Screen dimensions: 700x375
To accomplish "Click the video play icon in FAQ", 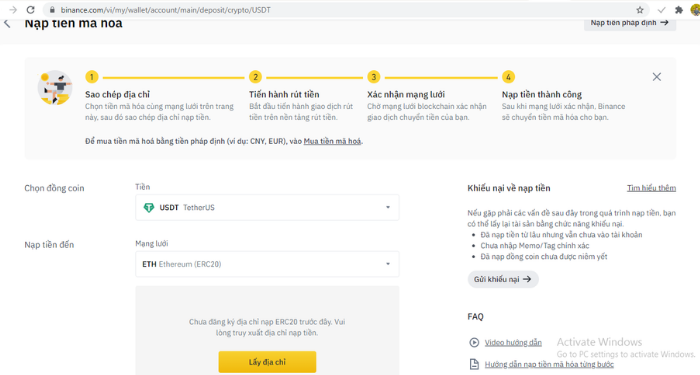I will click(x=474, y=342).
